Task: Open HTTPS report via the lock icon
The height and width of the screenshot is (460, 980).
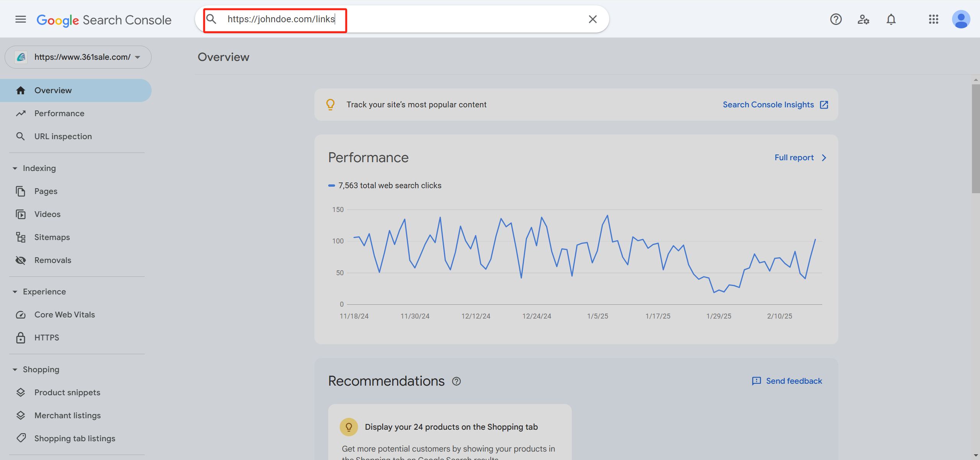Action: [21, 337]
